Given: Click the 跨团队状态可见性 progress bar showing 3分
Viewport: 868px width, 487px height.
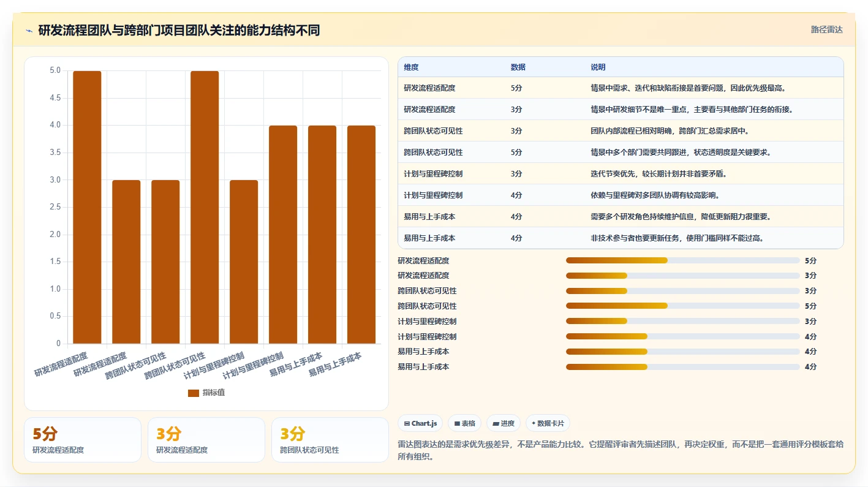Looking at the screenshot, I should pos(682,291).
